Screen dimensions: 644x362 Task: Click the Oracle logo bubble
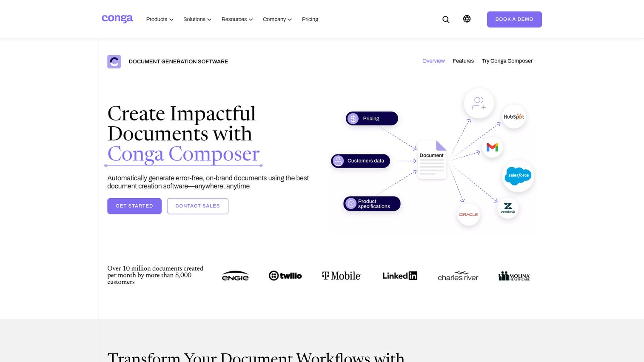468,214
